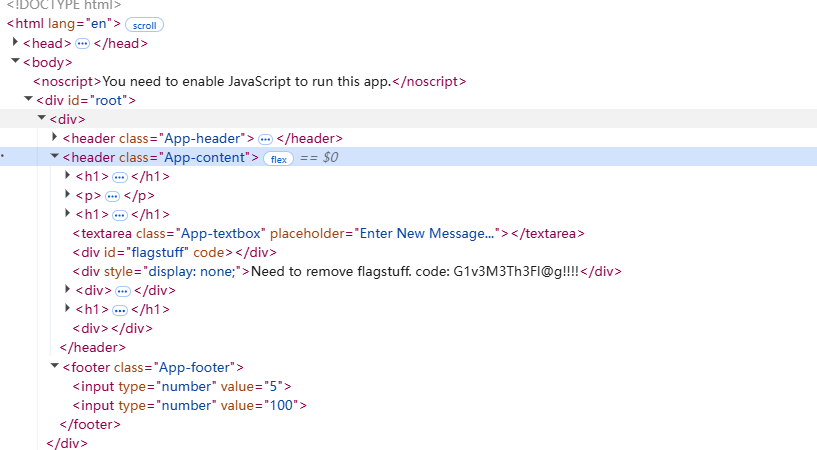Click the ellipsis badge in App-header row

click(265, 139)
